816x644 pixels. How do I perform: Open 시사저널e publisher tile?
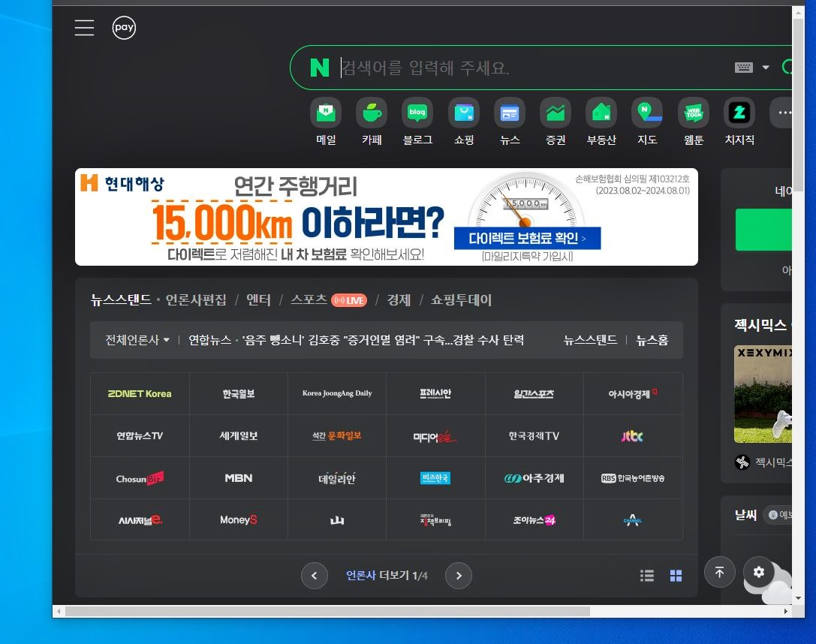click(140, 519)
